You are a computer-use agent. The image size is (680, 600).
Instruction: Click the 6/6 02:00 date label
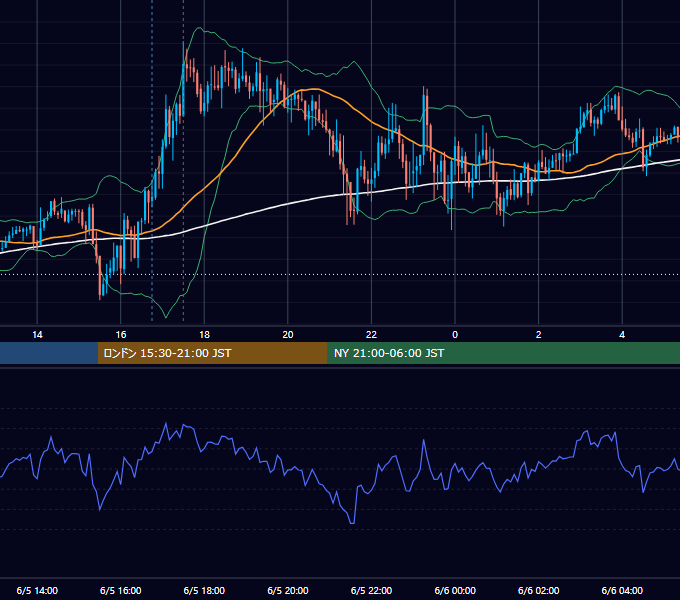coord(538,590)
